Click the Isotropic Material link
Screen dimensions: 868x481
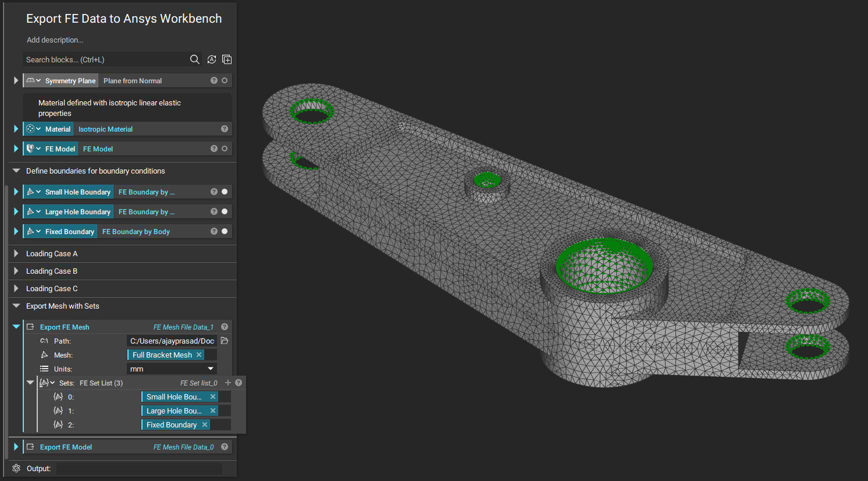[105, 129]
